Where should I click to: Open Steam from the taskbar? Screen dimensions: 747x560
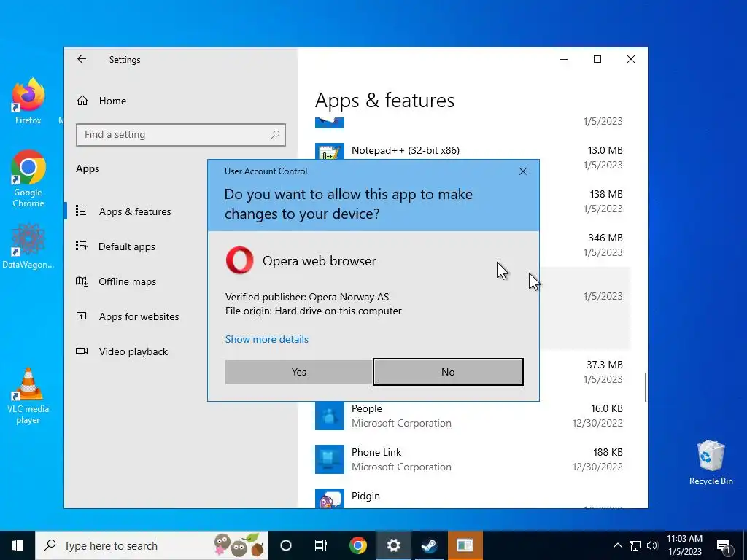point(429,545)
